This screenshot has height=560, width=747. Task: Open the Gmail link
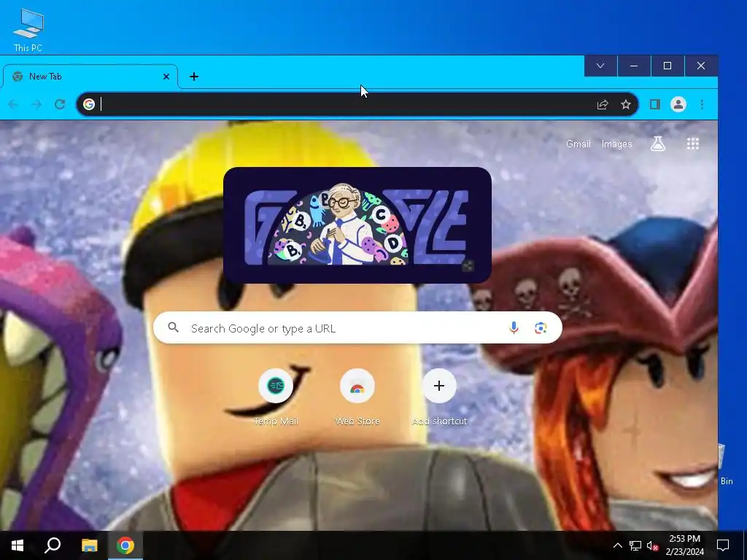[x=578, y=144]
